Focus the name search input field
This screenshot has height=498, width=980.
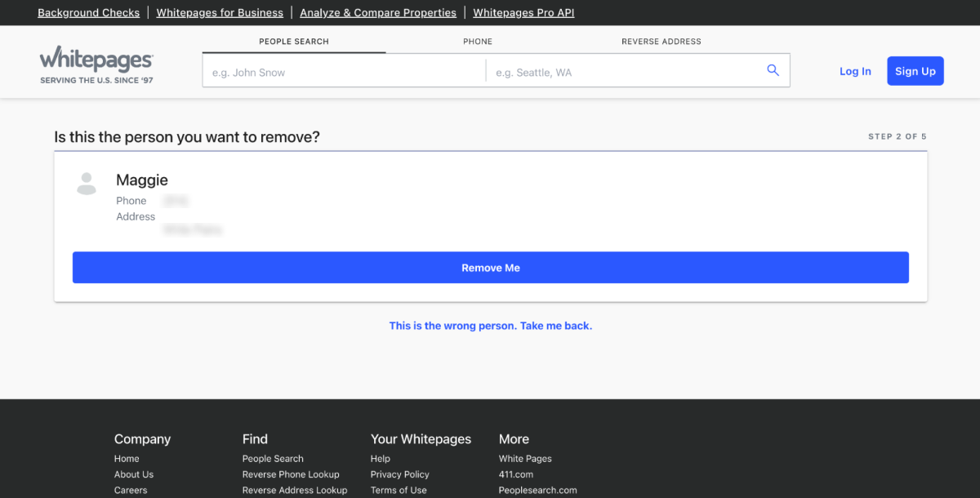(343, 73)
